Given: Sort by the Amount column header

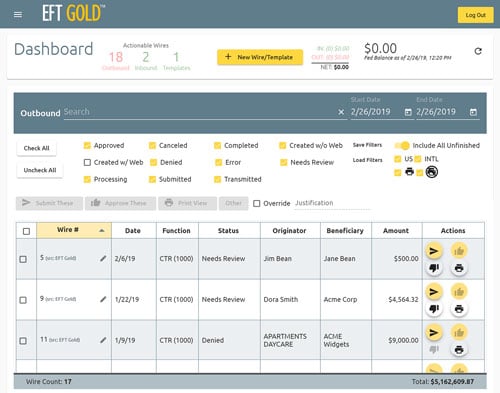Looking at the screenshot, I should pos(396,231).
